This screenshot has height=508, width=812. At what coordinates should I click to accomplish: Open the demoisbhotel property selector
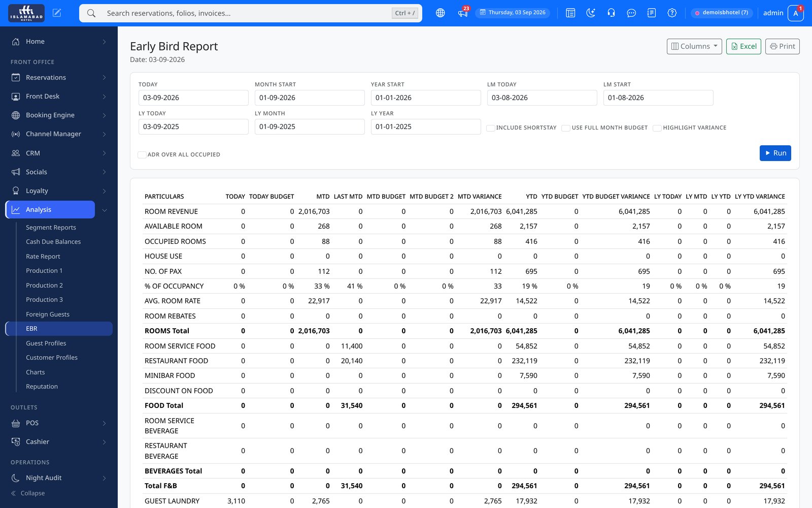coord(721,13)
